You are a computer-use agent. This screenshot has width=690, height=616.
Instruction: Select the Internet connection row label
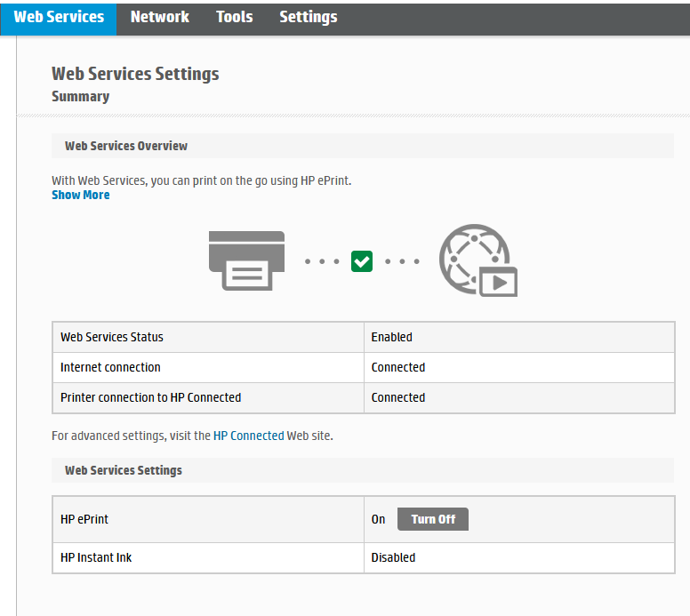(110, 367)
